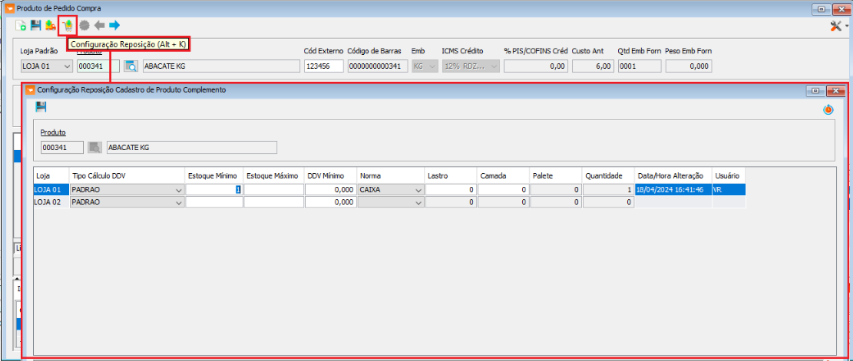
Task: Click the new document icon in the Produto de Pedido Compra toolbar
Action: pyautogui.click(x=21, y=25)
